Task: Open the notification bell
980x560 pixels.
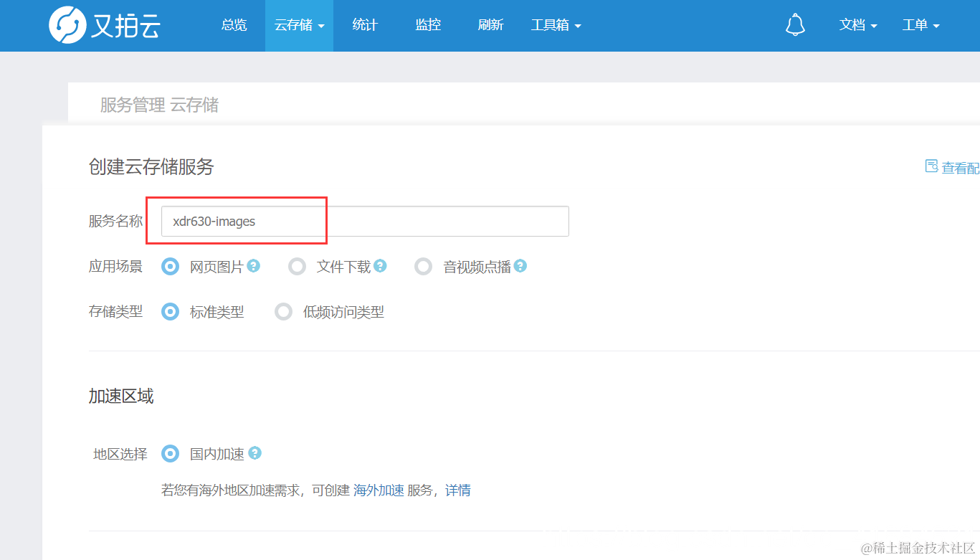Action: pos(795,25)
